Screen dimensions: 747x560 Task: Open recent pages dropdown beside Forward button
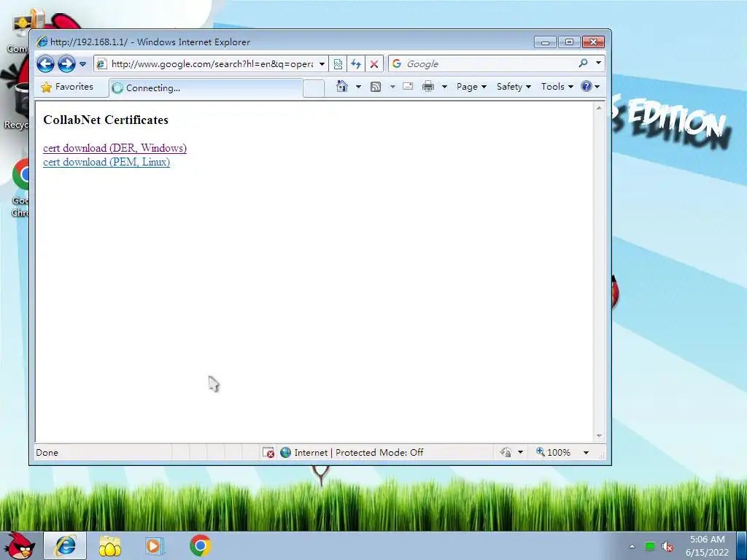83,64
